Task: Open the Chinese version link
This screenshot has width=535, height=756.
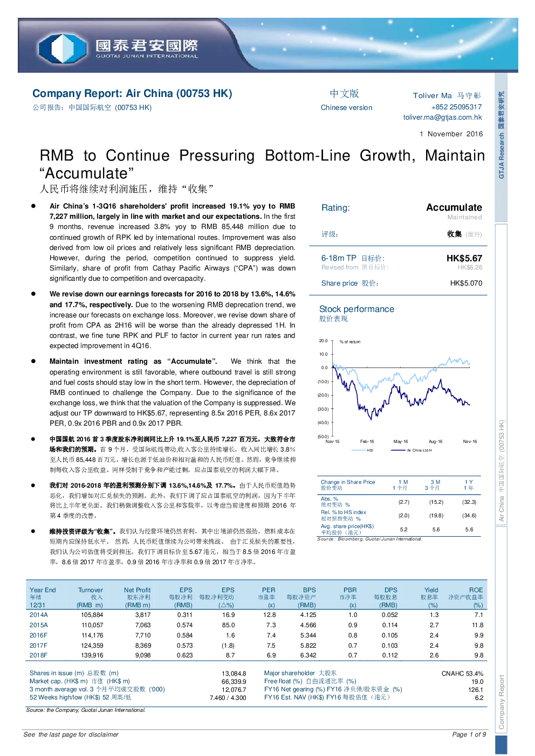Action: [346, 108]
